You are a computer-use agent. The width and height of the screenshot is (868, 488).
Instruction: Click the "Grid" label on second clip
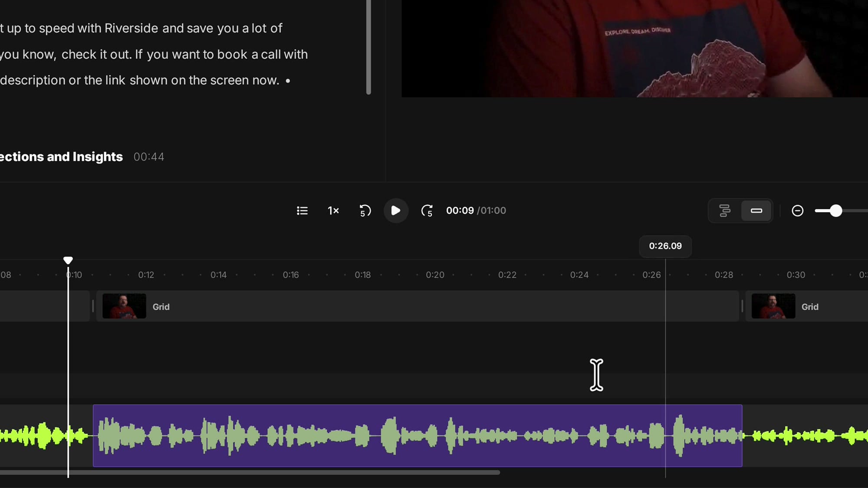coord(810,307)
